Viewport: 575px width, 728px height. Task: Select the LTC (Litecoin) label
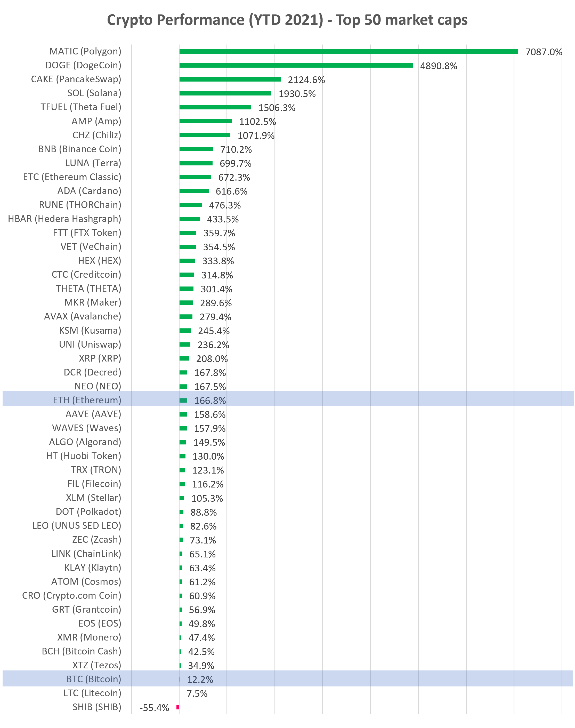coord(93,693)
